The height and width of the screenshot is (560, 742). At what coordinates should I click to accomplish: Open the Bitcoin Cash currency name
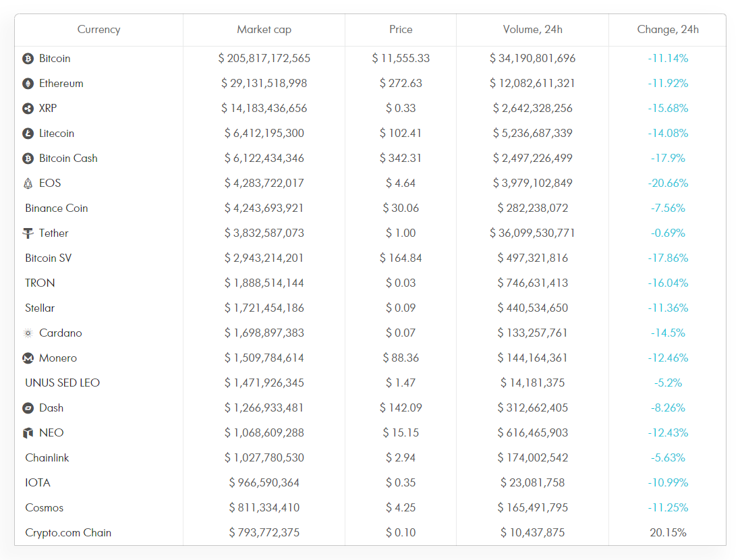point(68,159)
